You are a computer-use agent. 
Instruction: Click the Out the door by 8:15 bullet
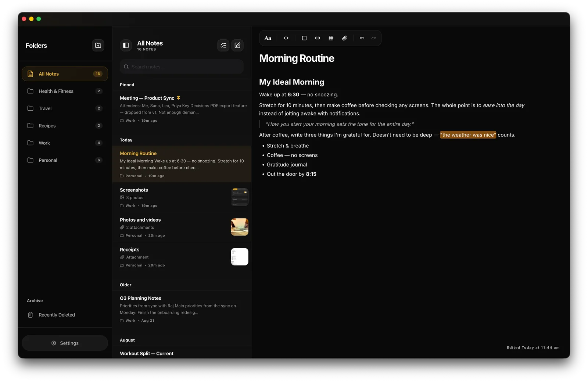point(291,174)
